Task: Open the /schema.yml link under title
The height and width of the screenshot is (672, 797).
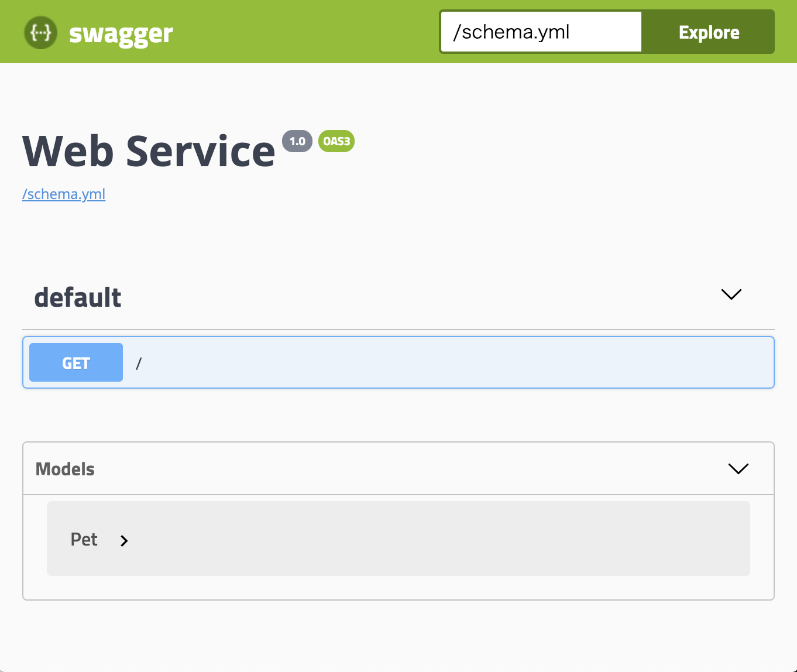Action: (x=64, y=194)
